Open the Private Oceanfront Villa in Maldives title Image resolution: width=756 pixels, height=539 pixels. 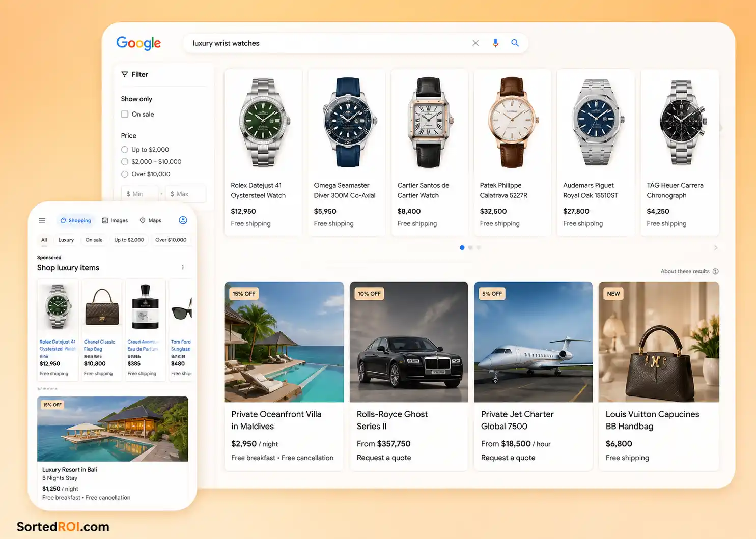coord(276,420)
